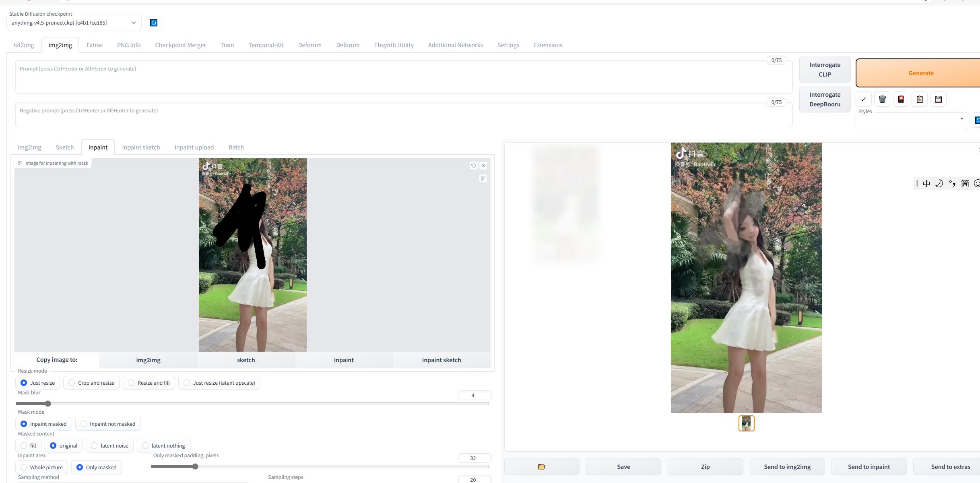Open the brush size tool on the canvas
Viewport: 980px width, 483px height.
(x=483, y=178)
